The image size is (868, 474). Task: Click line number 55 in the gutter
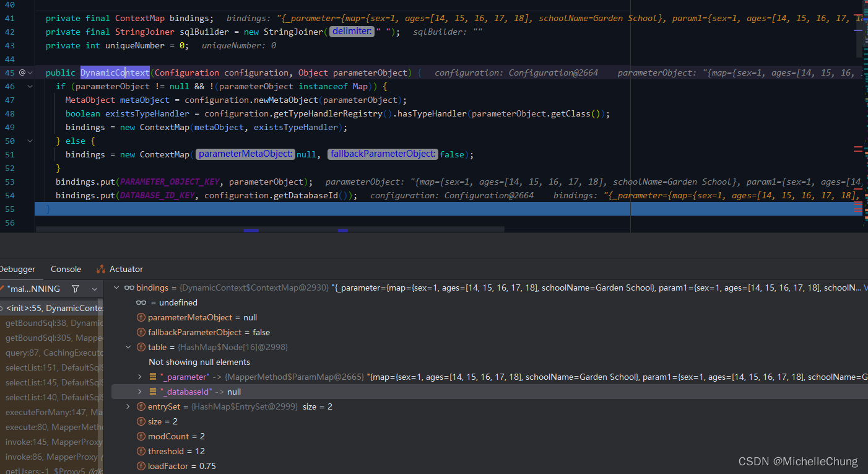(x=9, y=209)
